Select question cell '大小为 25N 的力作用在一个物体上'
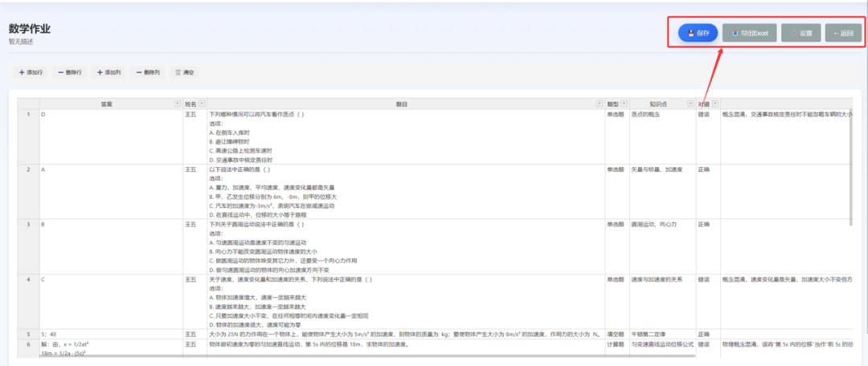The height and width of the screenshot is (366, 868). [406, 335]
